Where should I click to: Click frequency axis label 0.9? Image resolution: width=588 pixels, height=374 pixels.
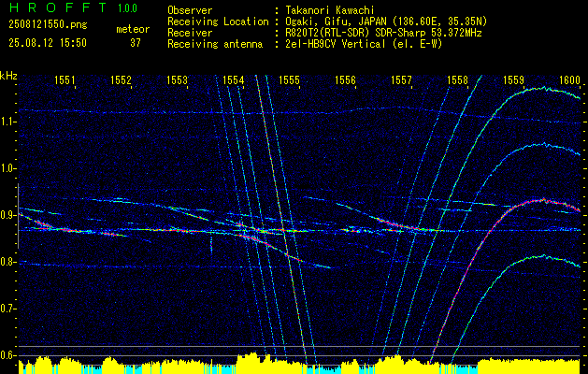[x=7, y=215]
